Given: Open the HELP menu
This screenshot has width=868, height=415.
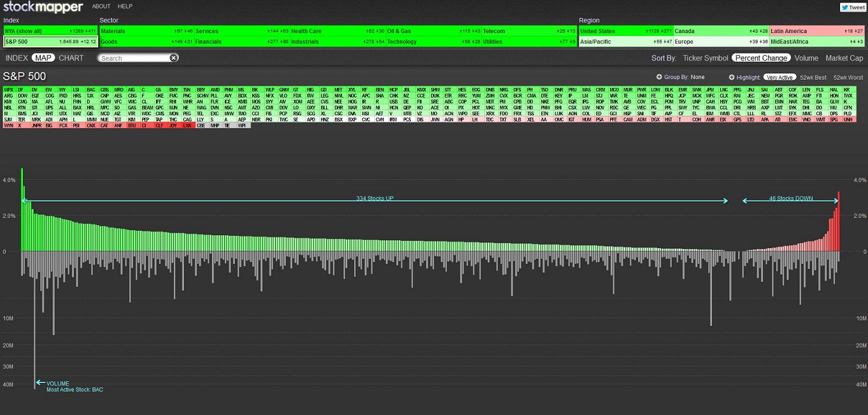Looking at the screenshot, I should click(125, 6).
